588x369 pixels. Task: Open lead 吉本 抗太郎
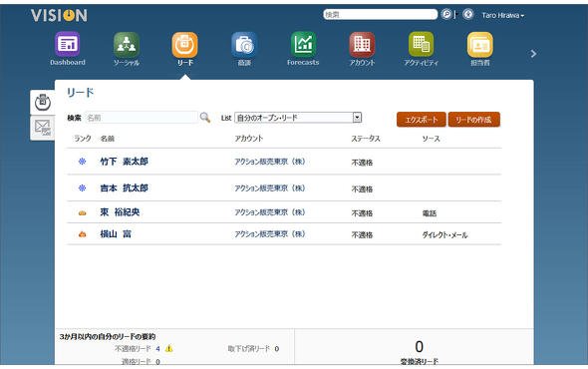click(x=125, y=188)
